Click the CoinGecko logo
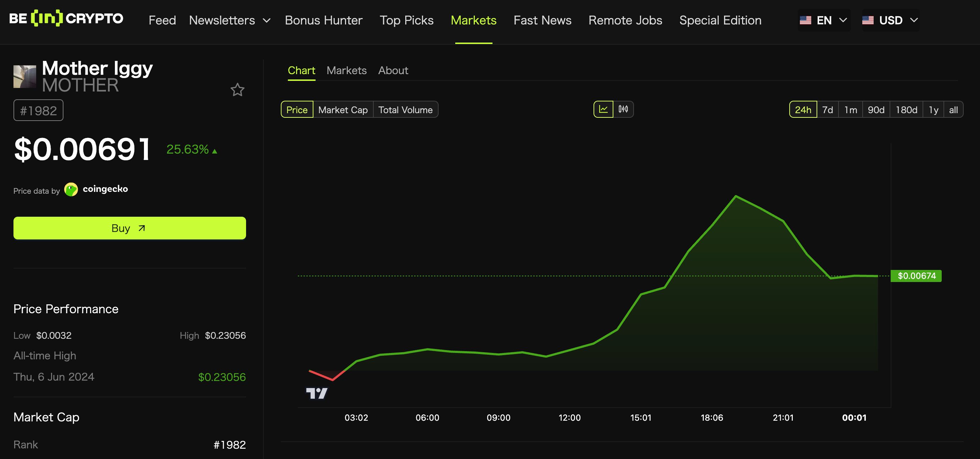This screenshot has height=459, width=980. pyautogui.click(x=71, y=189)
